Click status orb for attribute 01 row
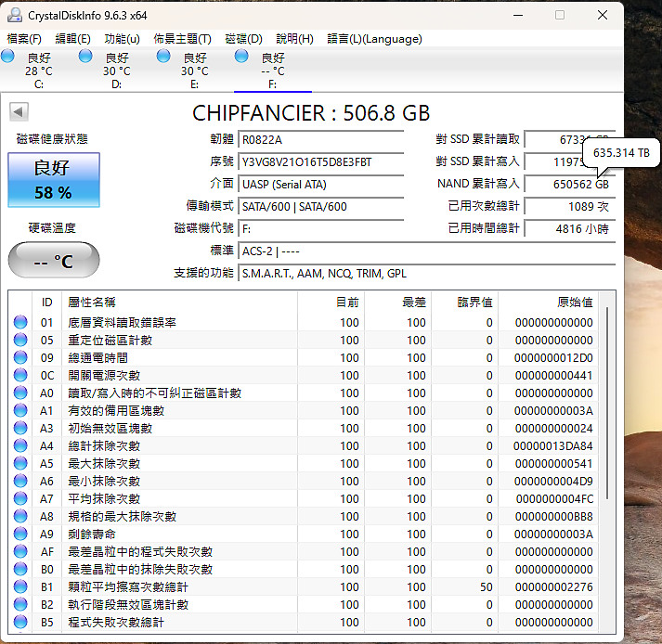Image resolution: width=662 pixels, height=644 pixels. click(20, 322)
